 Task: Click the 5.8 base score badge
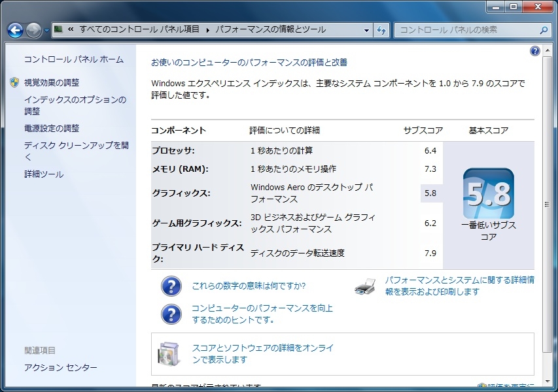pos(488,193)
